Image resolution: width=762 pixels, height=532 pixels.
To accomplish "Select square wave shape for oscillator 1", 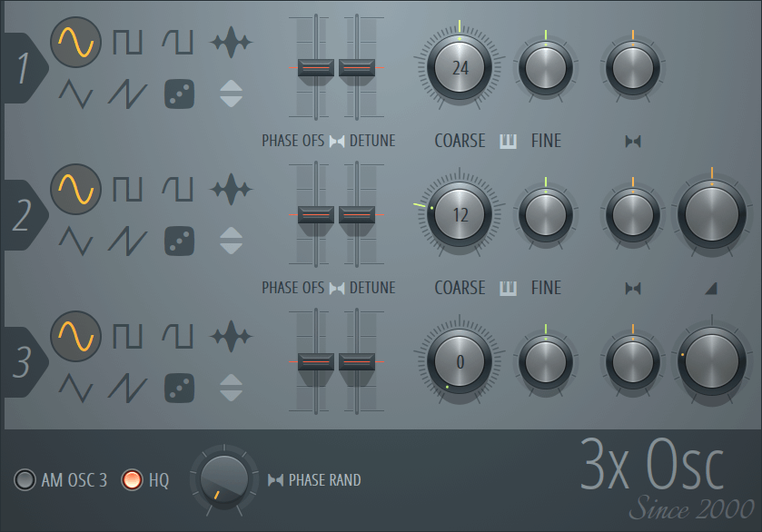I will pyautogui.click(x=127, y=42).
